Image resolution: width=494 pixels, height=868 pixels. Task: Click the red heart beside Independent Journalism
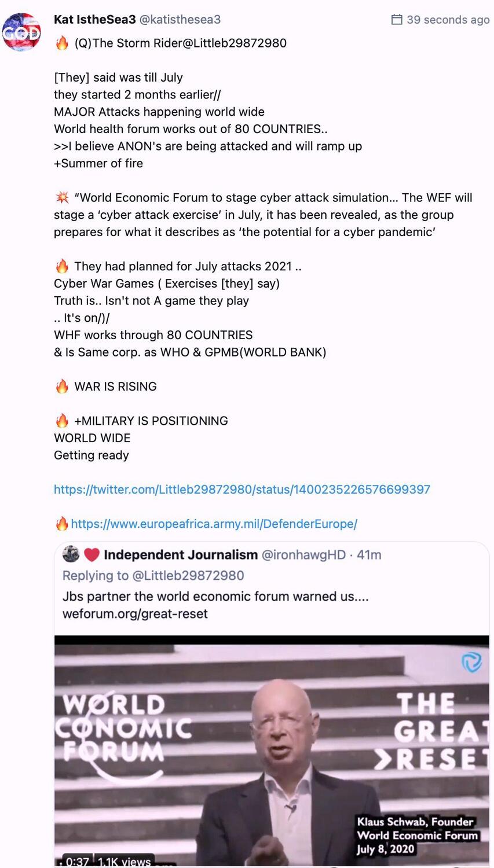pyautogui.click(x=92, y=555)
